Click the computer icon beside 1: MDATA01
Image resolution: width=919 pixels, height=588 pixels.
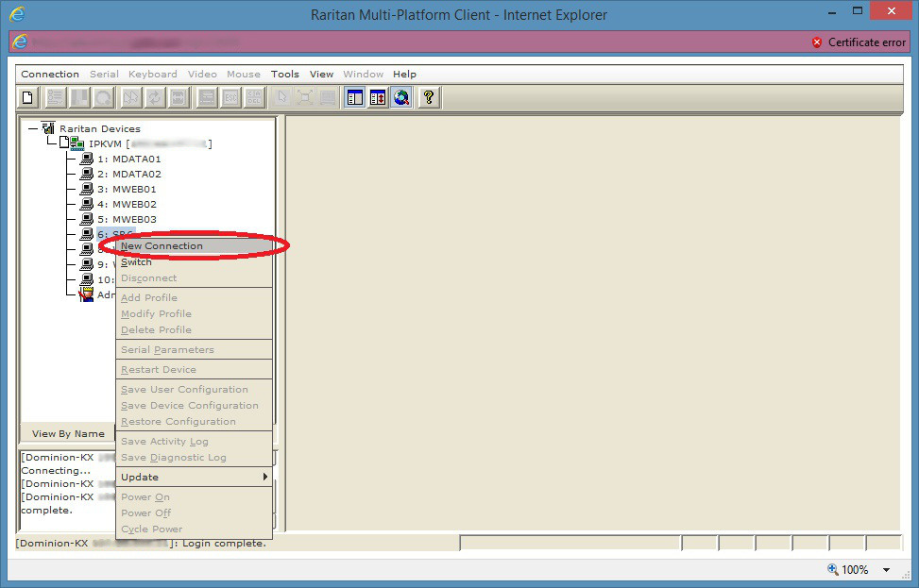point(87,159)
